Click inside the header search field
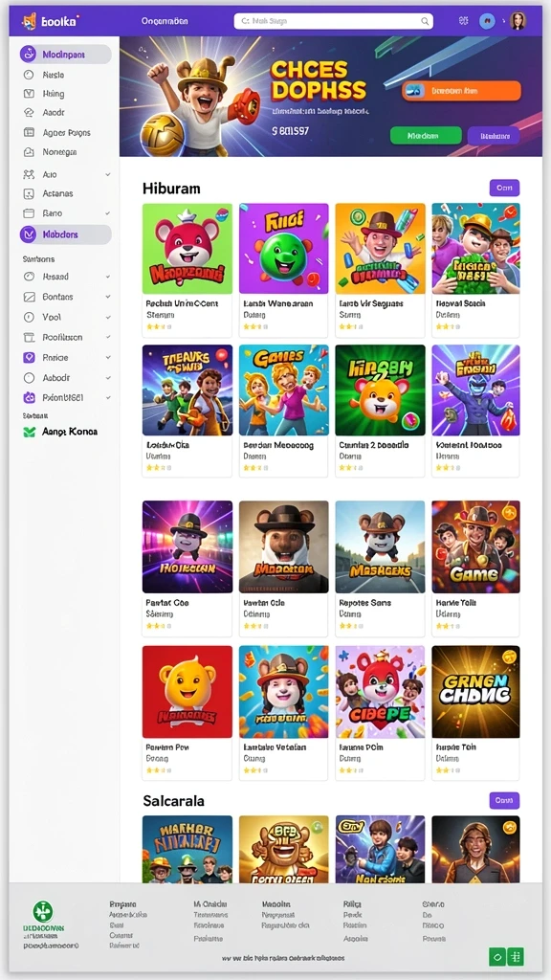Image resolution: width=551 pixels, height=980 pixels. click(x=333, y=21)
